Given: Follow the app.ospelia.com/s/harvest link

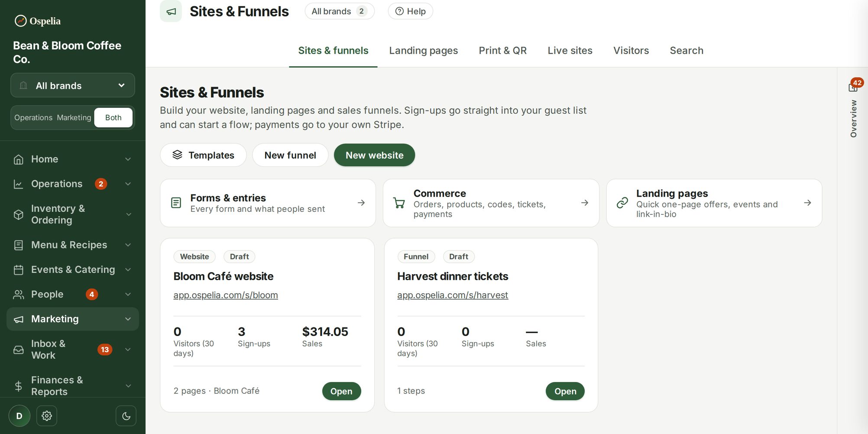Looking at the screenshot, I should 453,295.
